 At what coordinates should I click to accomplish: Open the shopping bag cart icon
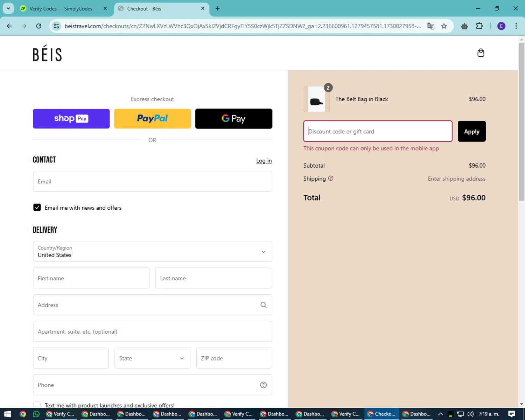(x=481, y=53)
